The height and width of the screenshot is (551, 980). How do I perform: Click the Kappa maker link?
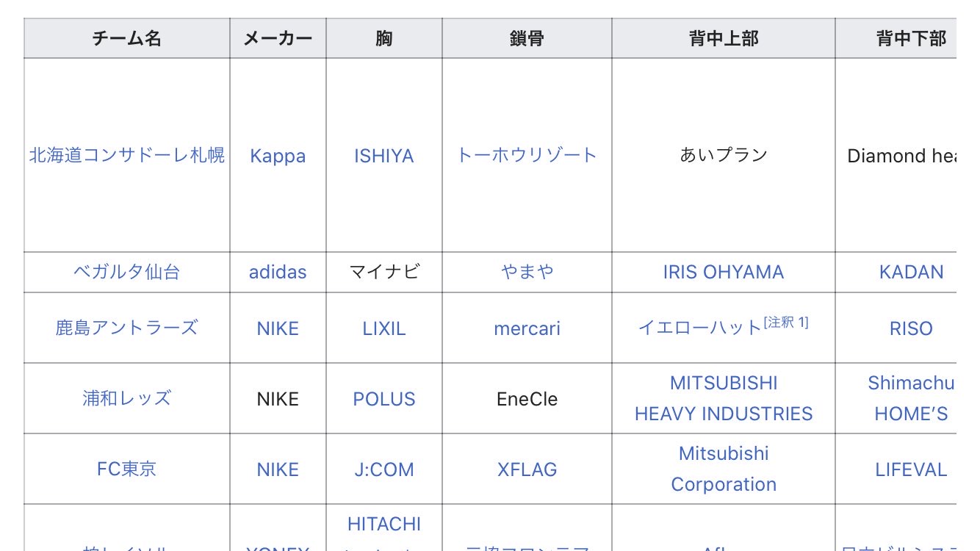pos(278,156)
